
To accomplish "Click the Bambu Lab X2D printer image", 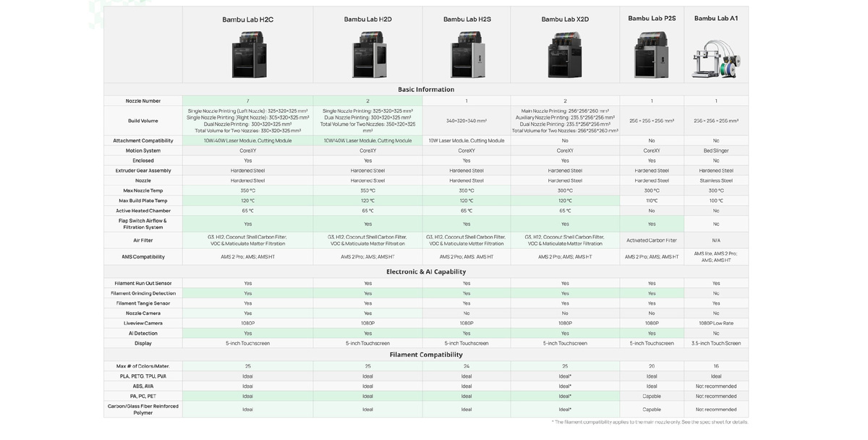I will click(x=565, y=54).
